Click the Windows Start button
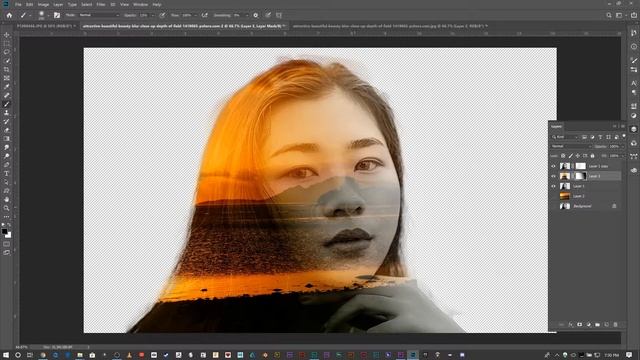 click(x=6, y=355)
